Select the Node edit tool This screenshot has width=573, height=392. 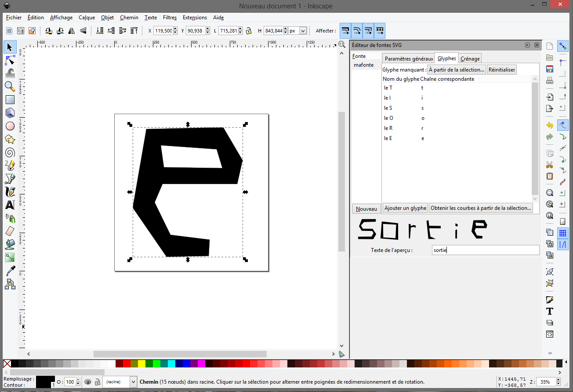[10, 60]
